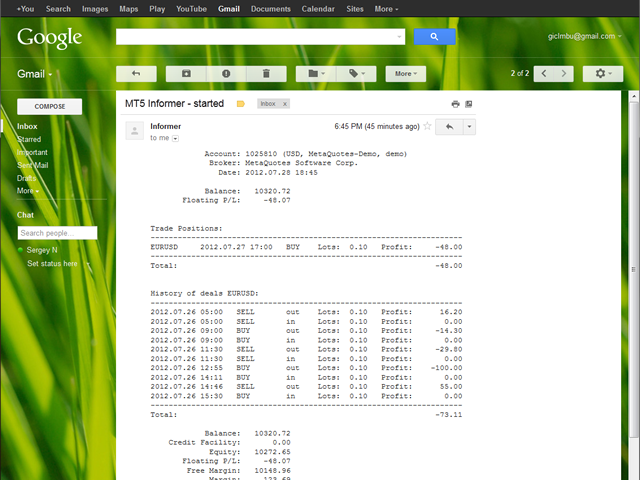Toggle the yellow importance marker beside subject
Viewport: 640px width, 480px height.
click(x=241, y=104)
